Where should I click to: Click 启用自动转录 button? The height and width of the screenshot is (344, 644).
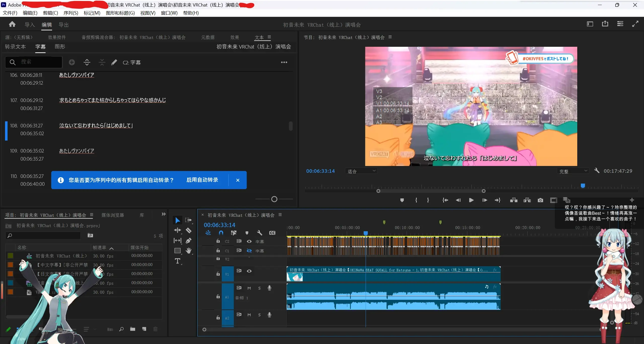[x=202, y=180]
